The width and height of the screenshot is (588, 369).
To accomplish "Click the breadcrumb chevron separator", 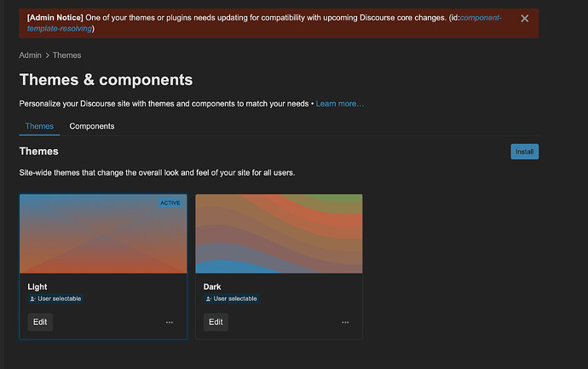I will click(x=47, y=55).
